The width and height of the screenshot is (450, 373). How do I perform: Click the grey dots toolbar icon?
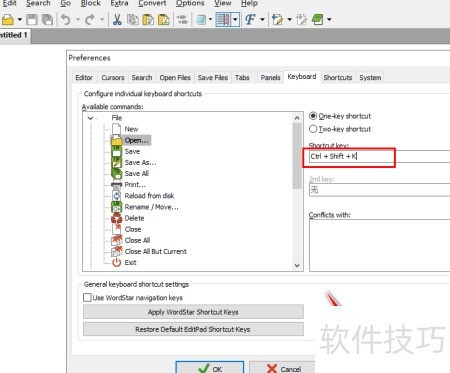tap(182, 20)
